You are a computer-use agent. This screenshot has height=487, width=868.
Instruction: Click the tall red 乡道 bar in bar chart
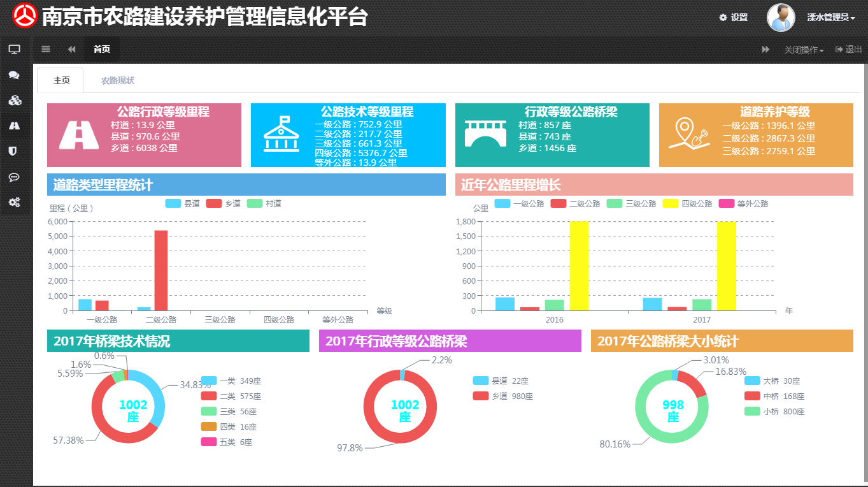161,270
